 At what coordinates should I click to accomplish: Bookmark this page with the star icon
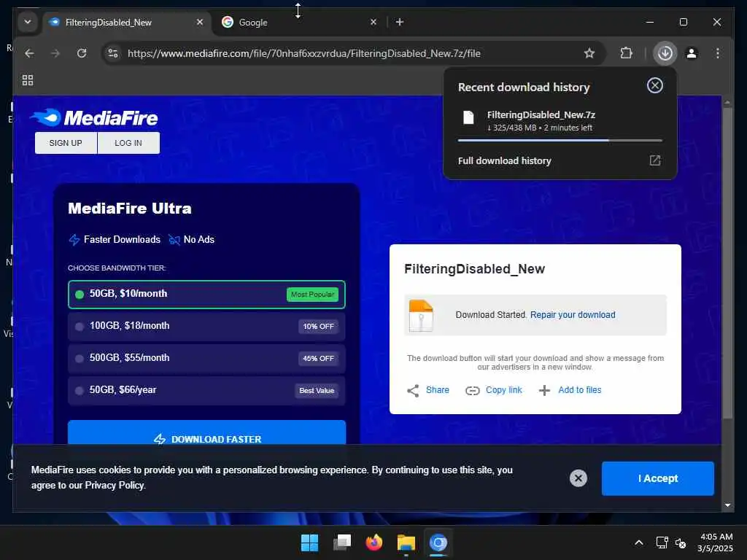click(x=589, y=53)
